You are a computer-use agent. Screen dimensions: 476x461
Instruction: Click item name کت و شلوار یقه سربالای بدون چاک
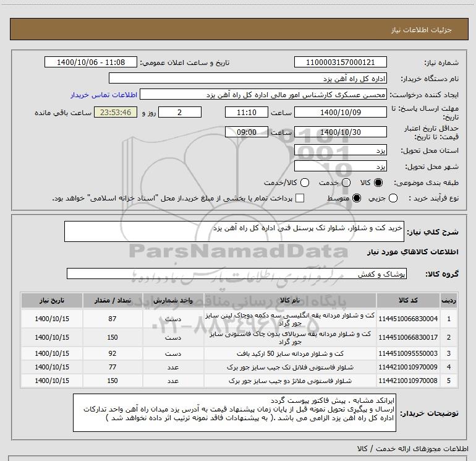coord(290,338)
